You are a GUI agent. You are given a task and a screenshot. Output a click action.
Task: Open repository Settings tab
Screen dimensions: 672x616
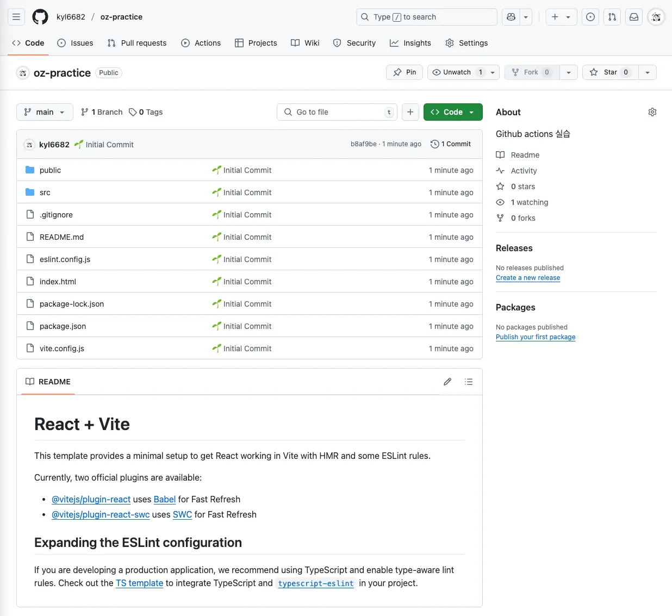coord(466,43)
